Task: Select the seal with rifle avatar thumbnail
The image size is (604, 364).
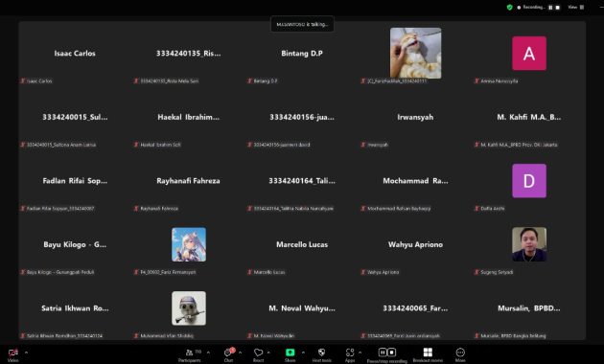Action: tap(189, 308)
